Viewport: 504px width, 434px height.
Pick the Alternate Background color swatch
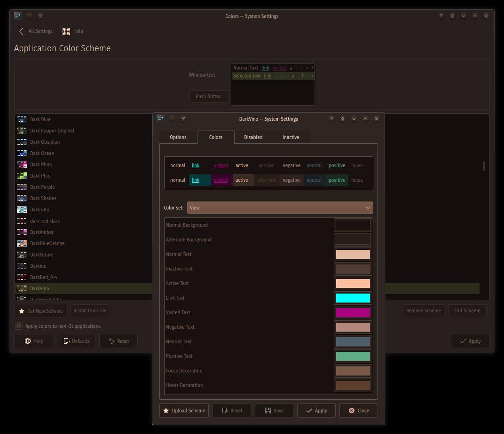(353, 240)
